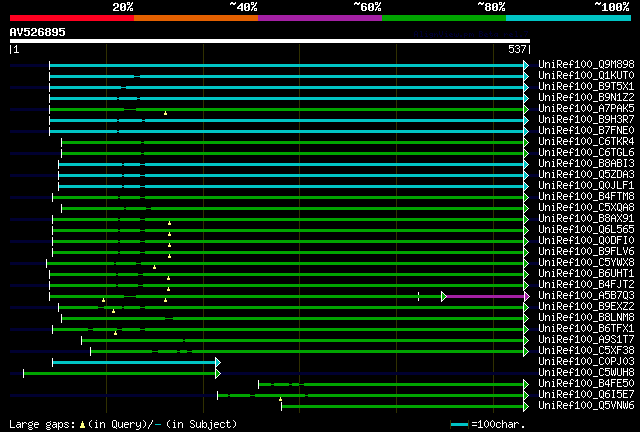This screenshot has height=432, width=640.
Task: Open the UniRef100_B9N1Z2 hit label
Action: click(586, 98)
